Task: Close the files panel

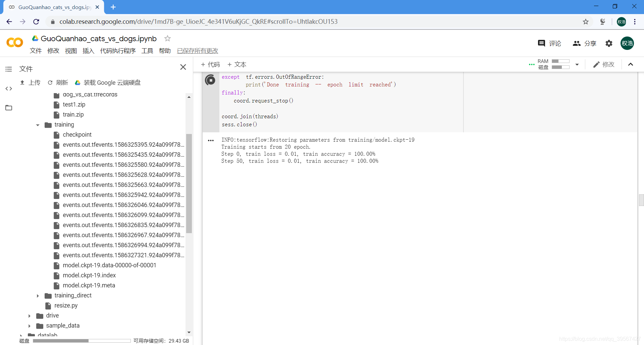Action: 183,67
